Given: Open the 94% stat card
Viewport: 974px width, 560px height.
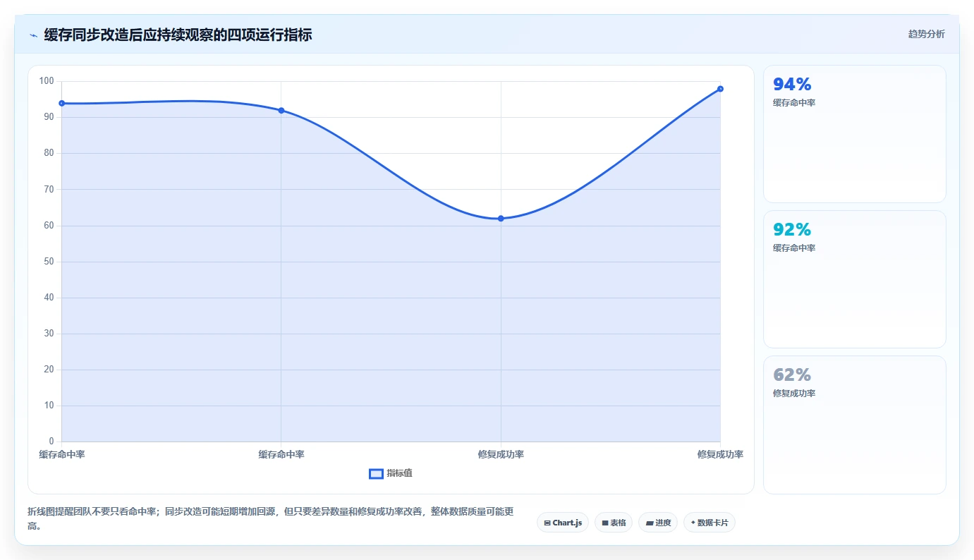Looking at the screenshot, I should tap(855, 134).
